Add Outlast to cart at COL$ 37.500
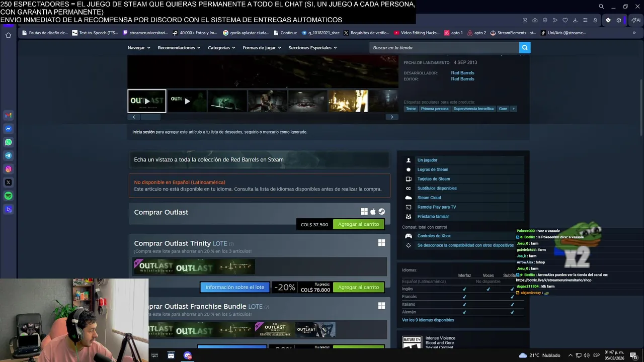This screenshot has height=362, width=644. pyautogui.click(x=358, y=224)
